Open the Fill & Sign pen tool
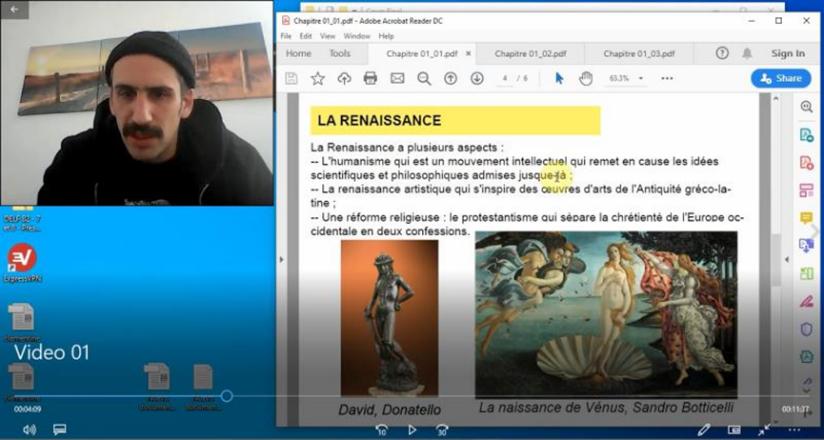The height and width of the screenshot is (440, 824). 806,300
